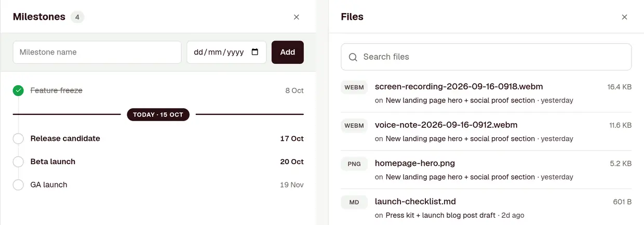Close the Milestones panel

point(297,17)
